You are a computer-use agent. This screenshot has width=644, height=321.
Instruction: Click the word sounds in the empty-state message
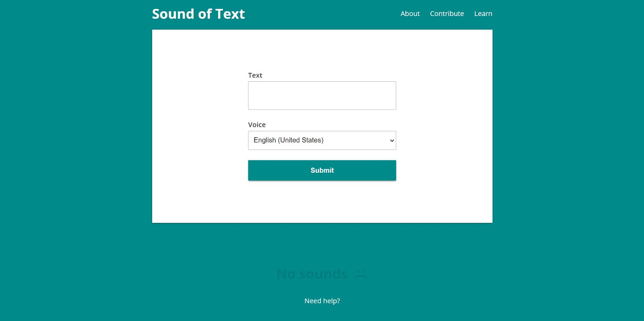point(323,274)
